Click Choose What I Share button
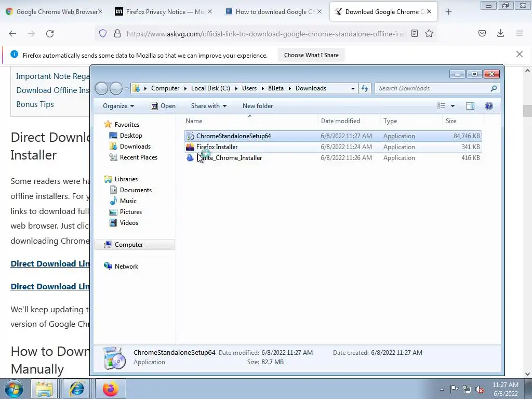532x399 pixels. pos(311,55)
